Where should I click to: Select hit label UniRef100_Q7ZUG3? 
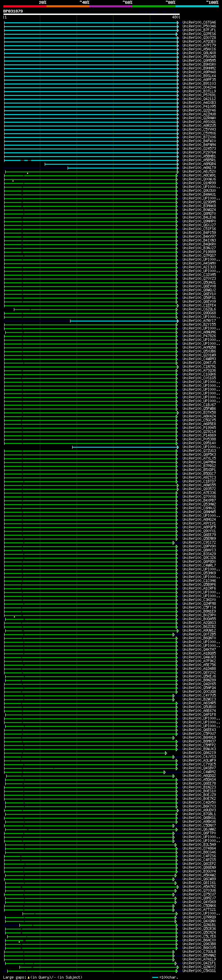coord(199,451)
